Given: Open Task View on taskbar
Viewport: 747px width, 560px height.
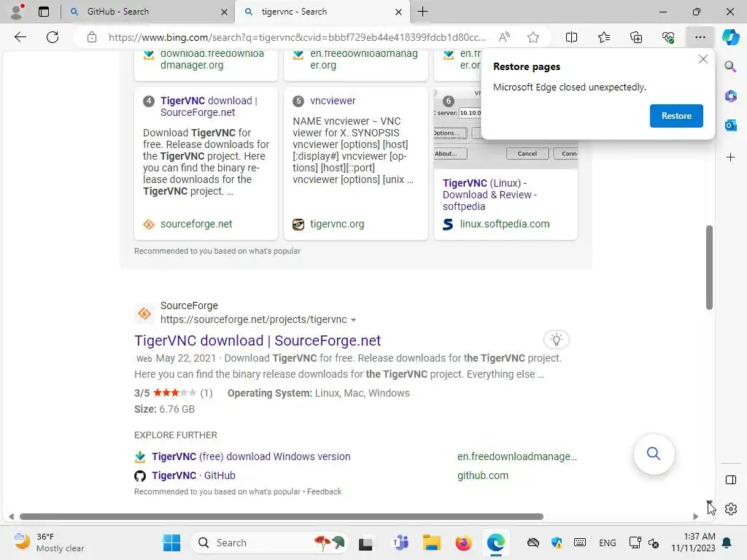Looking at the screenshot, I should pos(365,542).
